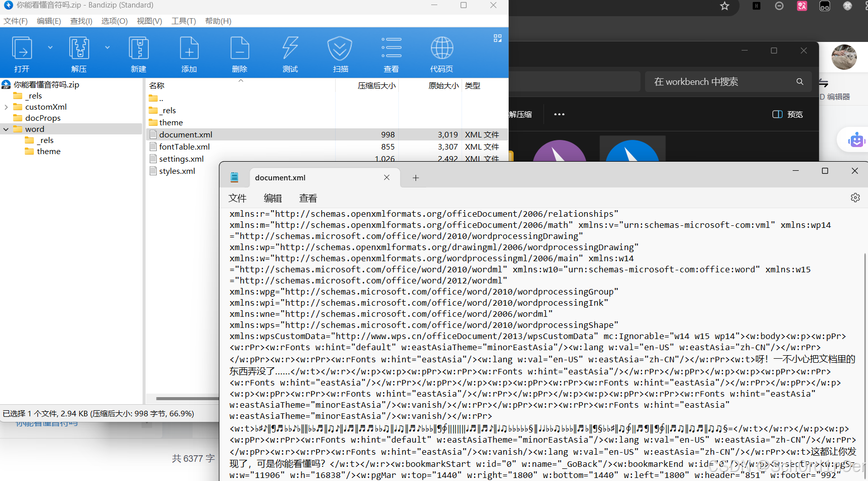
Task: Open the 文件(F) menu in Bandizip
Action: (x=16, y=21)
